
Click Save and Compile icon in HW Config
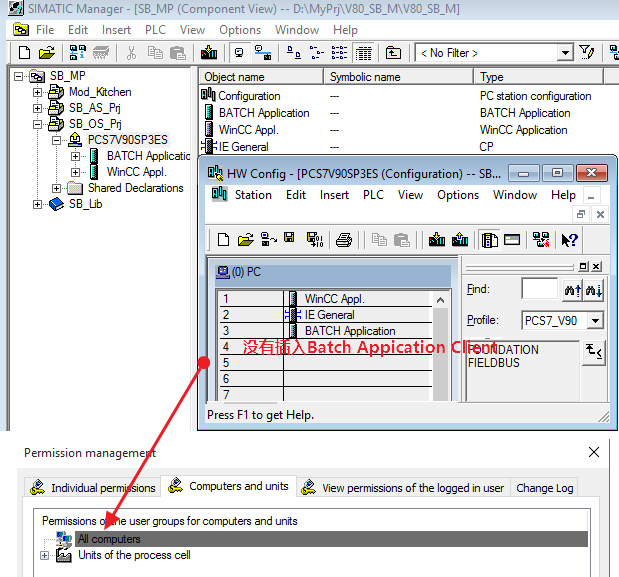coord(315,240)
